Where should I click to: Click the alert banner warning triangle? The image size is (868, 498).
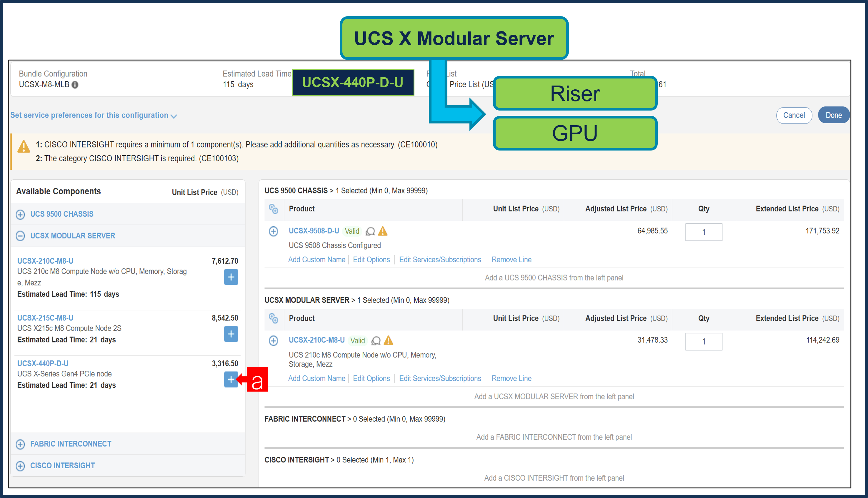click(24, 146)
